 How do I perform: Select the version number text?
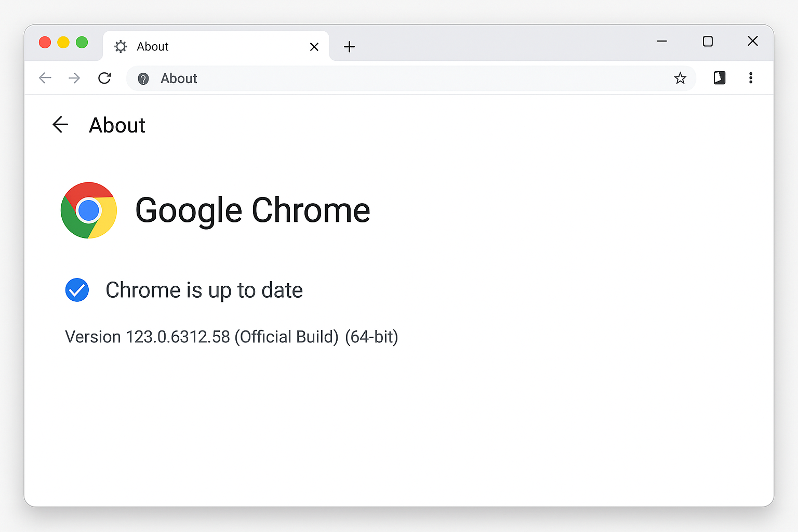[x=231, y=337]
